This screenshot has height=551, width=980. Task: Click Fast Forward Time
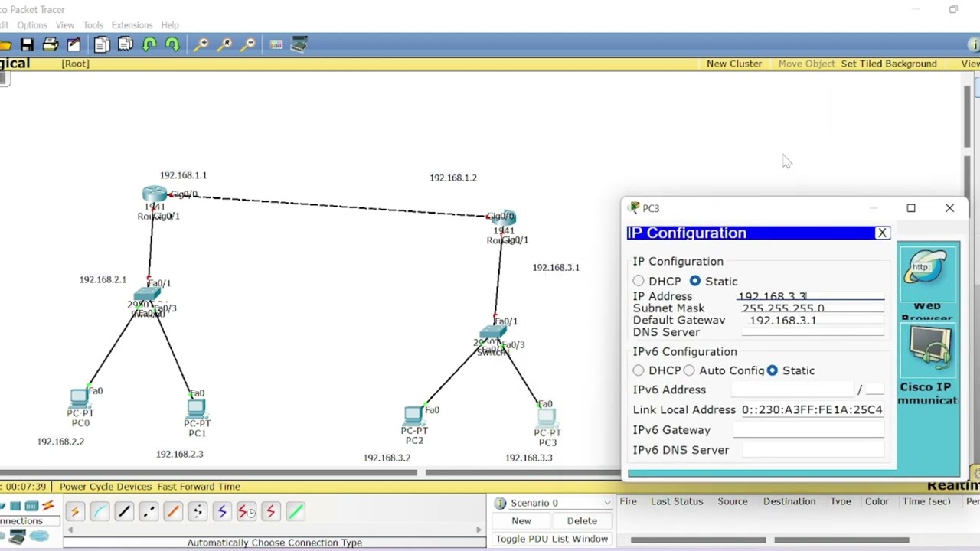coord(198,487)
